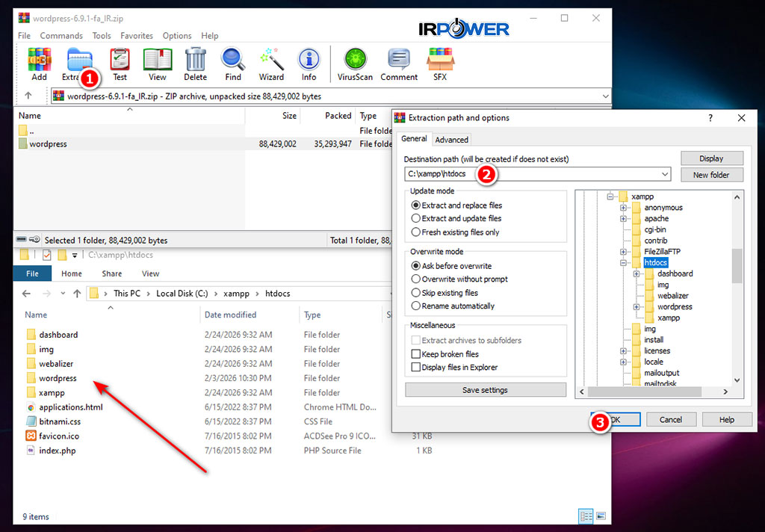
Task: Select Extract and update files option
Action: [416, 219]
